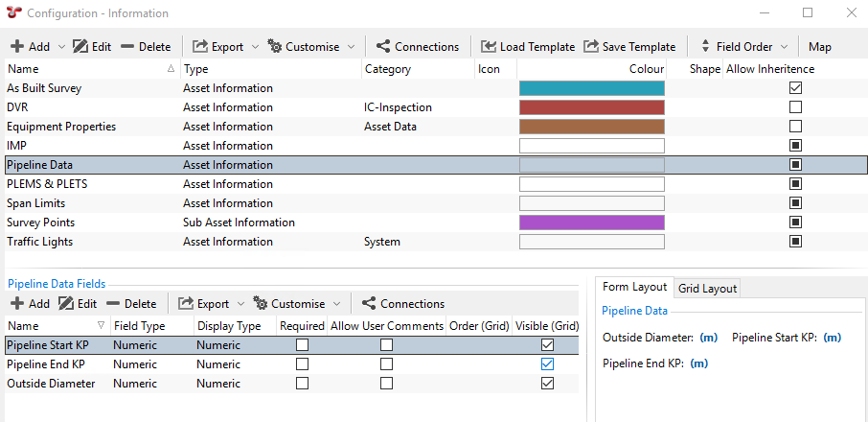Click the brown colour swatch for Equipment Properties
Image resolution: width=868 pixels, height=422 pixels.
pyautogui.click(x=592, y=127)
